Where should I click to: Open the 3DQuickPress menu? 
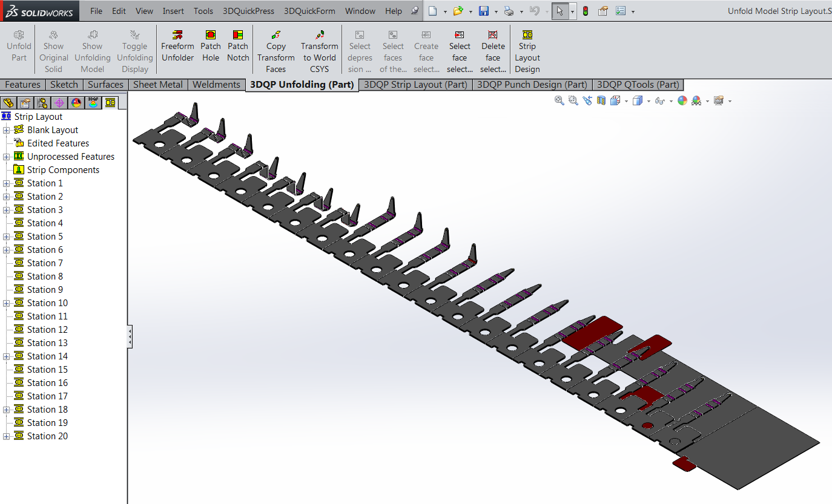pos(248,11)
